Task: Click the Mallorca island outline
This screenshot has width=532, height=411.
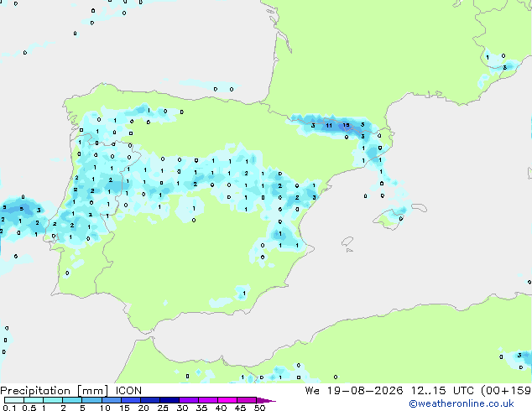Action: 389,219
